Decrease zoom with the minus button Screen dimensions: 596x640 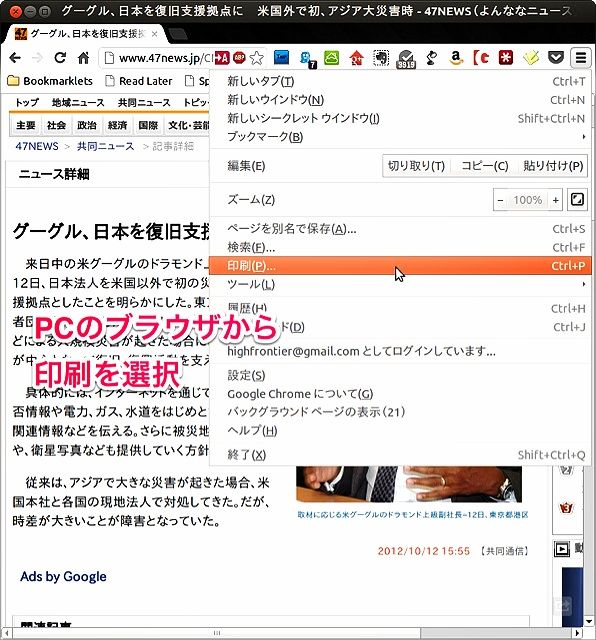(x=500, y=200)
